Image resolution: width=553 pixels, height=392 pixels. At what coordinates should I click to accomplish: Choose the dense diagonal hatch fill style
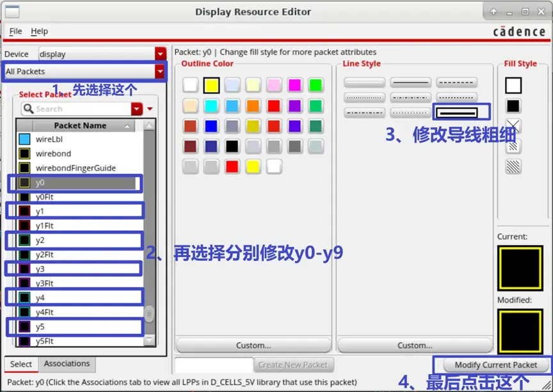pos(513,167)
